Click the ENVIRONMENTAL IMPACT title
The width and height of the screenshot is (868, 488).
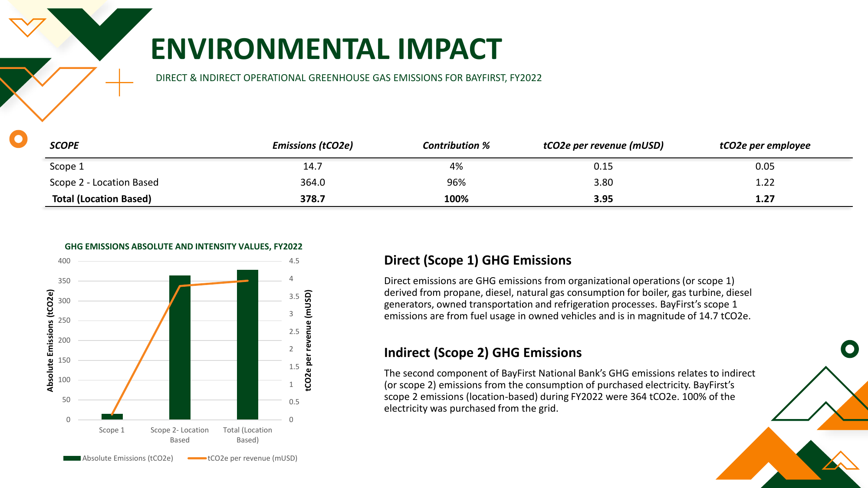[326, 49]
